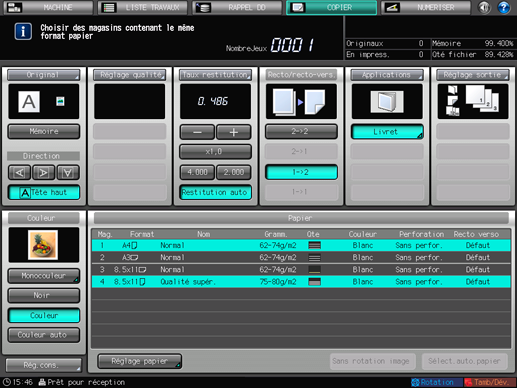This screenshot has height=388, width=517.
Task: Open Rég. cons. settings
Action: click(x=44, y=365)
